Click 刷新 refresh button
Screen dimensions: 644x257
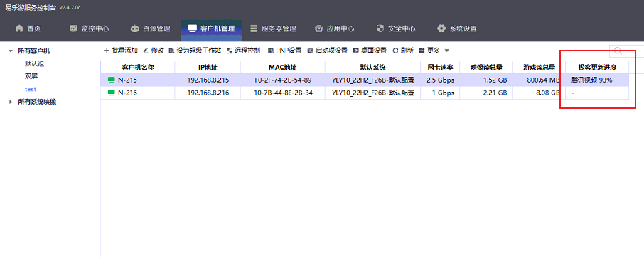pyautogui.click(x=403, y=51)
